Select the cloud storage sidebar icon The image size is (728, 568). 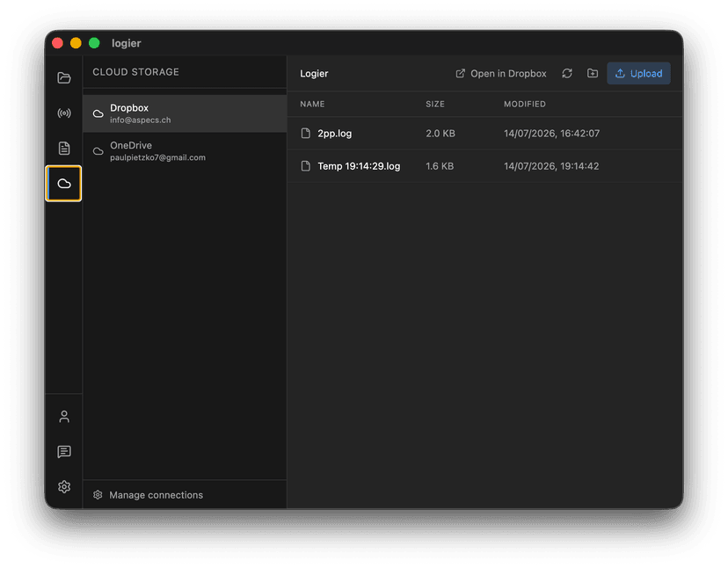[x=63, y=184]
